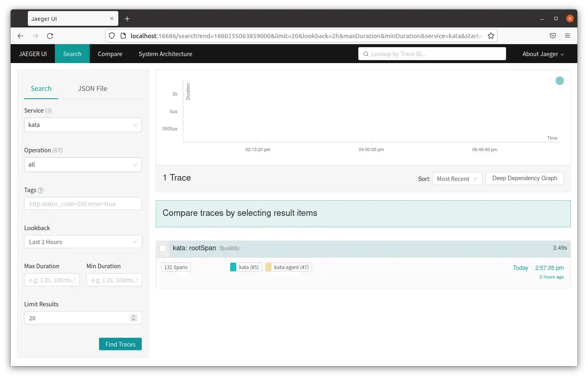Click the browser back arrow
The height and width of the screenshot is (378, 588).
pyautogui.click(x=20, y=36)
